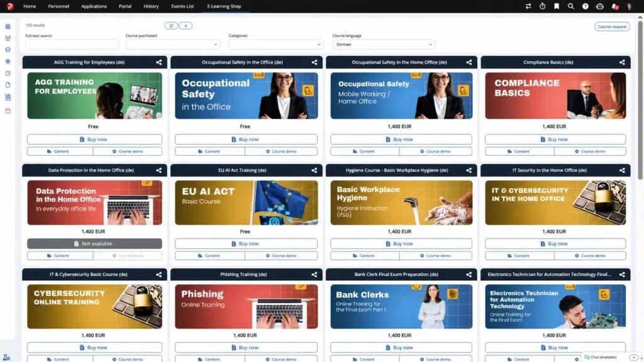Click the bookmark icon in top bar
644x362 pixels.
[x=557, y=6]
